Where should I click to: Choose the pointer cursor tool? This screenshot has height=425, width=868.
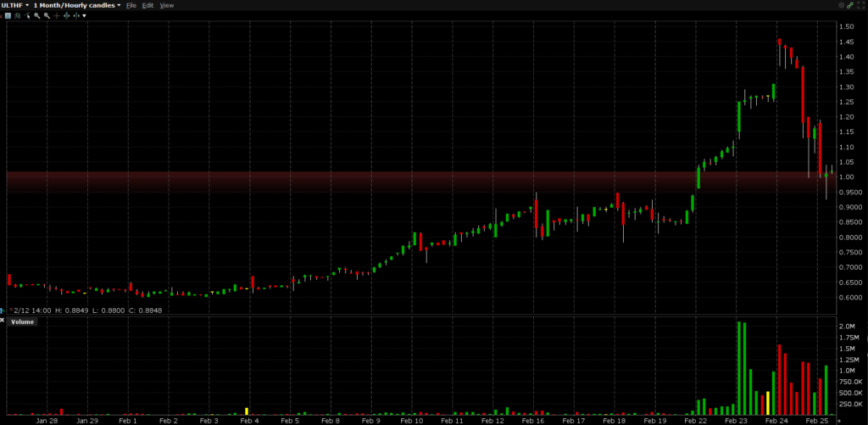coord(27,15)
